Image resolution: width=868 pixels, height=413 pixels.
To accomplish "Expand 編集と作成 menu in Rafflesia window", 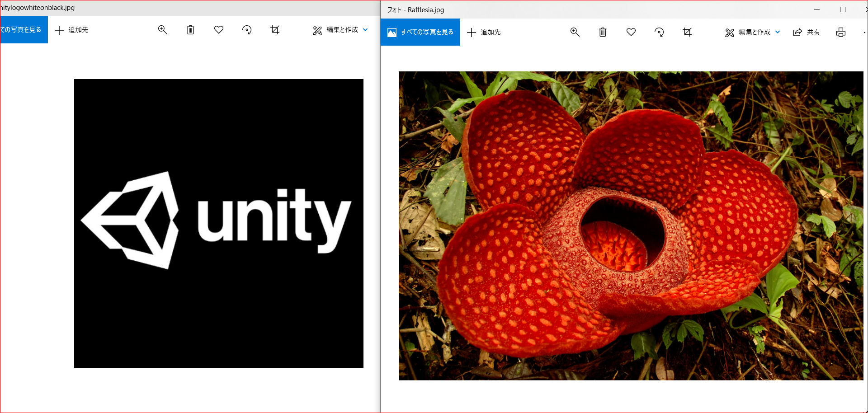I will pos(753,32).
